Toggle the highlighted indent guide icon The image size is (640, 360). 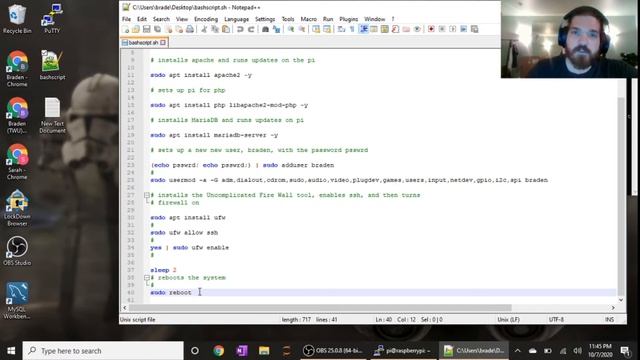(x=363, y=29)
